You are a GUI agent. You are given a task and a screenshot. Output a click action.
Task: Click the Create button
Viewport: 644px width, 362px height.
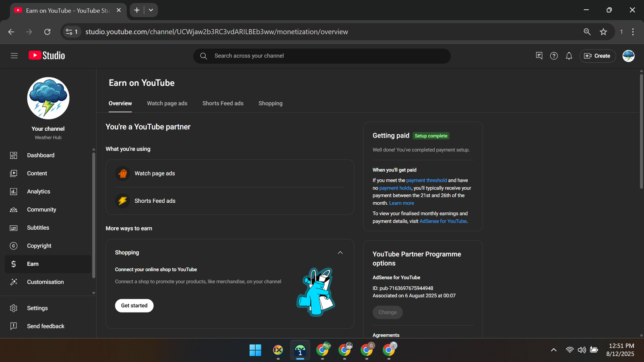tap(598, 56)
